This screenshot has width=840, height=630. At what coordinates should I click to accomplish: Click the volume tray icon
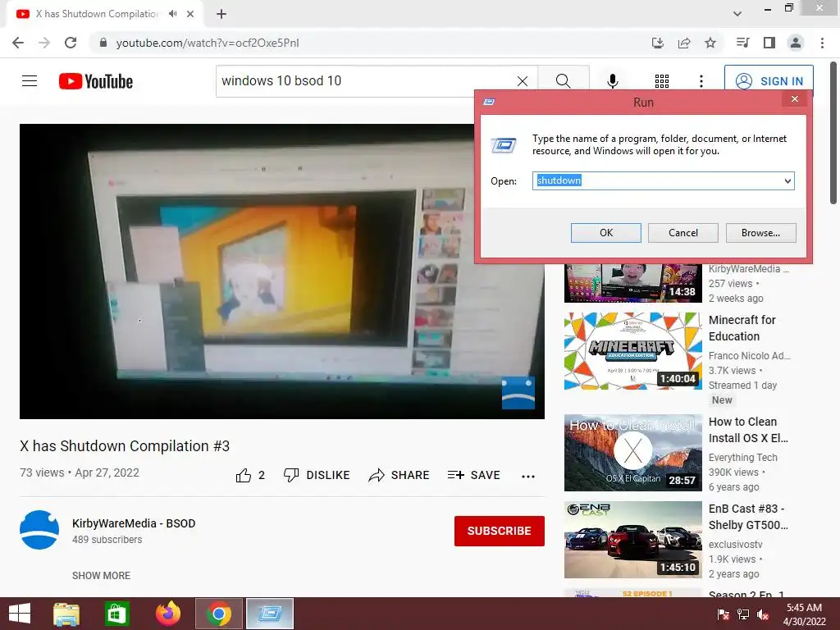click(763, 614)
